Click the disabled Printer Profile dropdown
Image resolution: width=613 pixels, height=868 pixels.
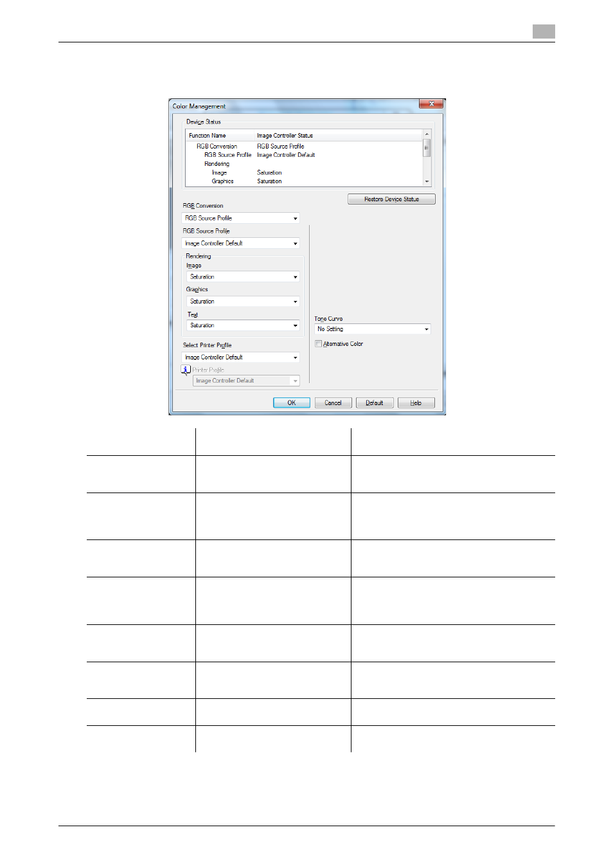tap(246, 381)
